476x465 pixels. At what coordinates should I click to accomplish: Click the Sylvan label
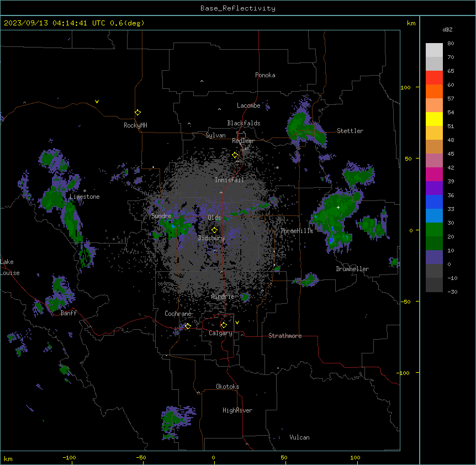click(215, 135)
